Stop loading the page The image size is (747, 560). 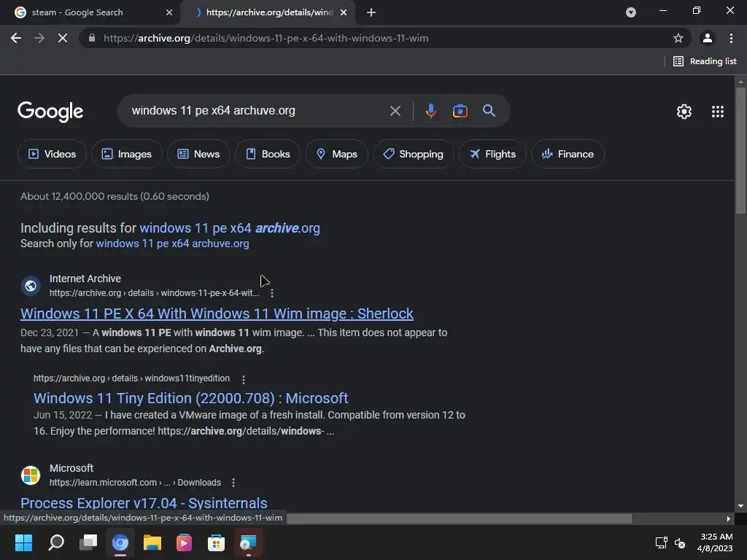tap(63, 38)
